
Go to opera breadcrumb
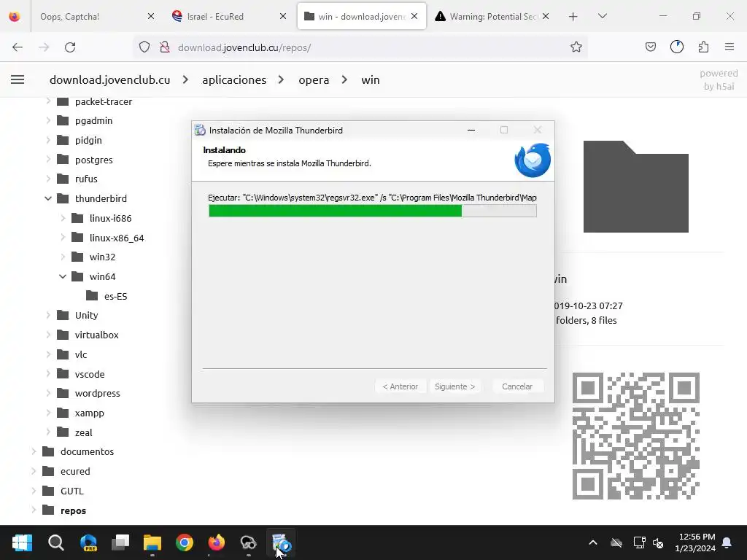click(x=314, y=80)
